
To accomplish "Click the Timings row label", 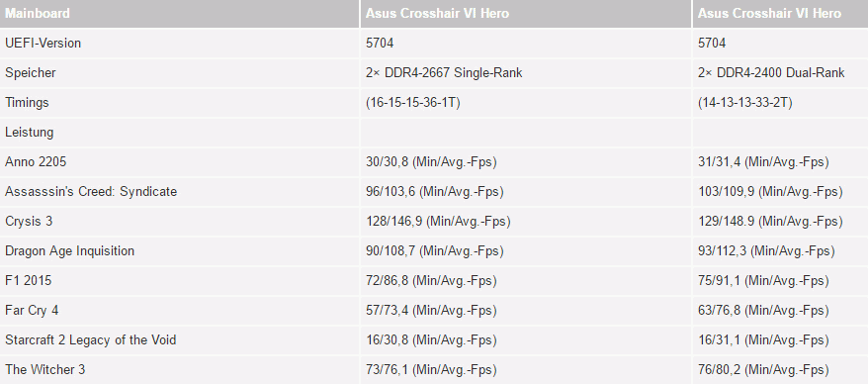I will (27, 103).
